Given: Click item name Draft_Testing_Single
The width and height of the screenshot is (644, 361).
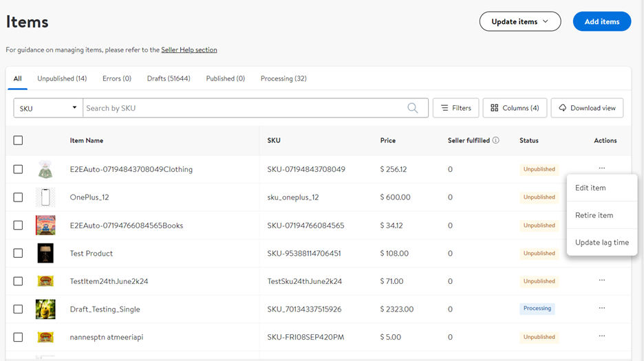Looking at the screenshot, I should (105, 309).
